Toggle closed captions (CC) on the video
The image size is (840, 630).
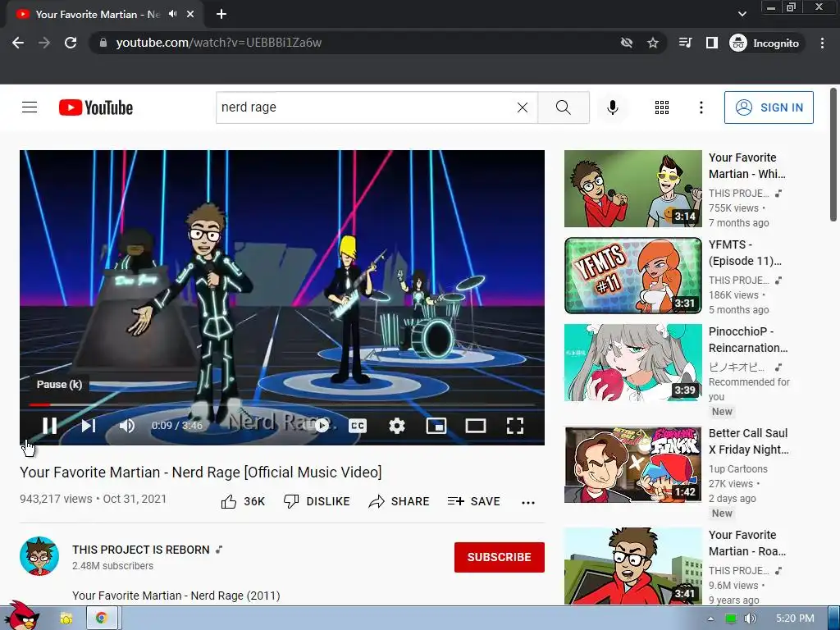click(x=358, y=426)
